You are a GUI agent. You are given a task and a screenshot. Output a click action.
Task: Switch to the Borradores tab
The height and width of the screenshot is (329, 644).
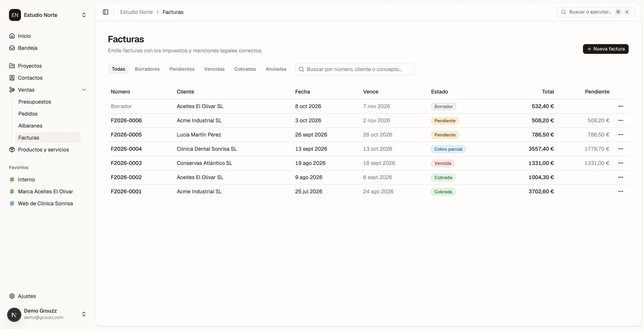click(147, 69)
